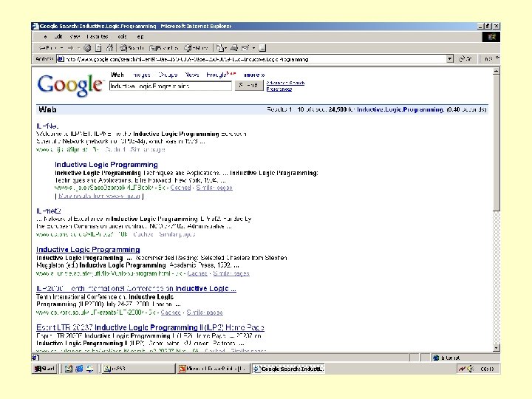Expand the address bar dropdown list

coord(449,59)
